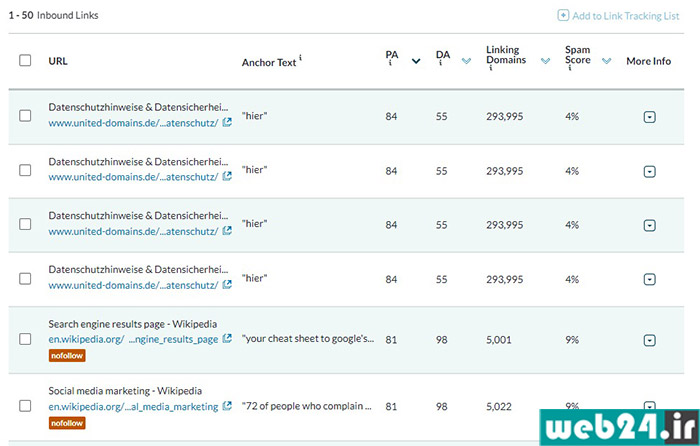
Task: Sort by PA using its dark chevron
Action: 416,61
